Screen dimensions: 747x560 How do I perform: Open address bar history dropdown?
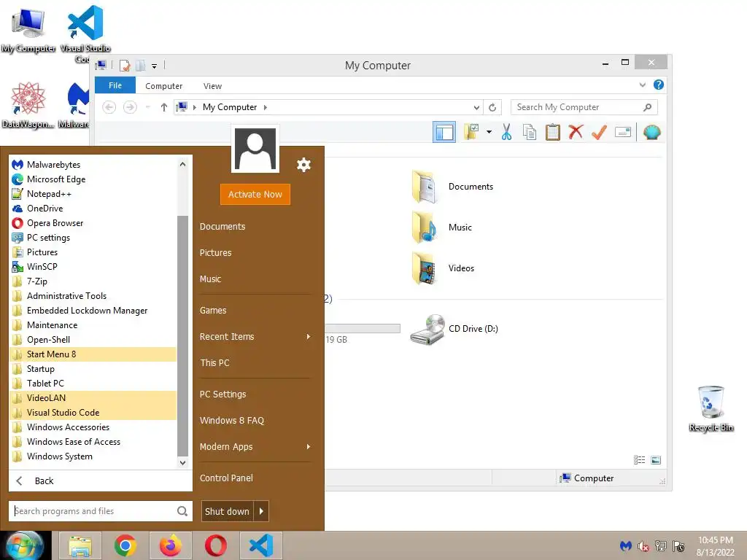(476, 108)
